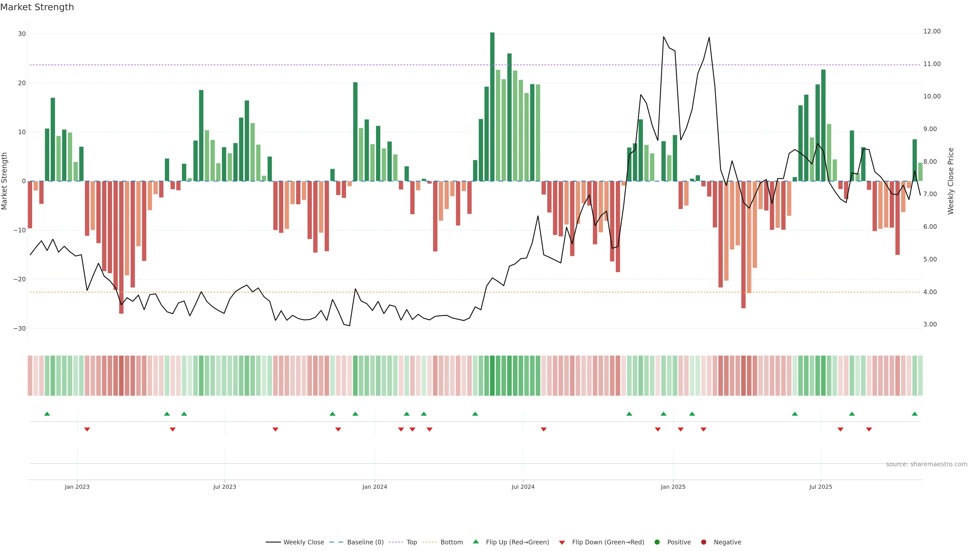Click the Positive green circle legend icon
Screen dimensions: 980x551
click(657, 542)
